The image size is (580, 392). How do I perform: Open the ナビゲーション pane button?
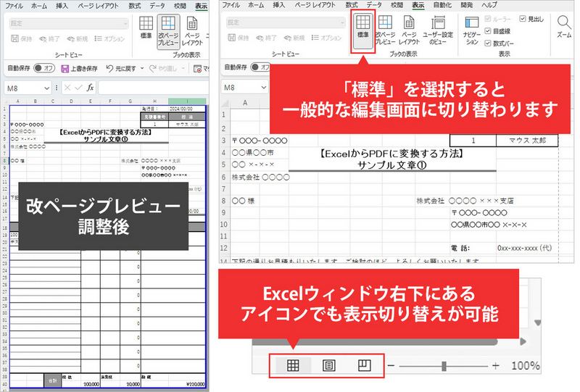coord(472,30)
